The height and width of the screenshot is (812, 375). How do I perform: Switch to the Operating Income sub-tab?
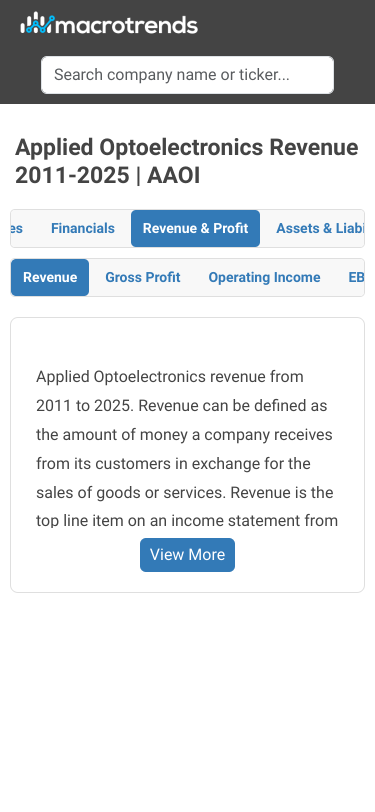coord(264,278)
